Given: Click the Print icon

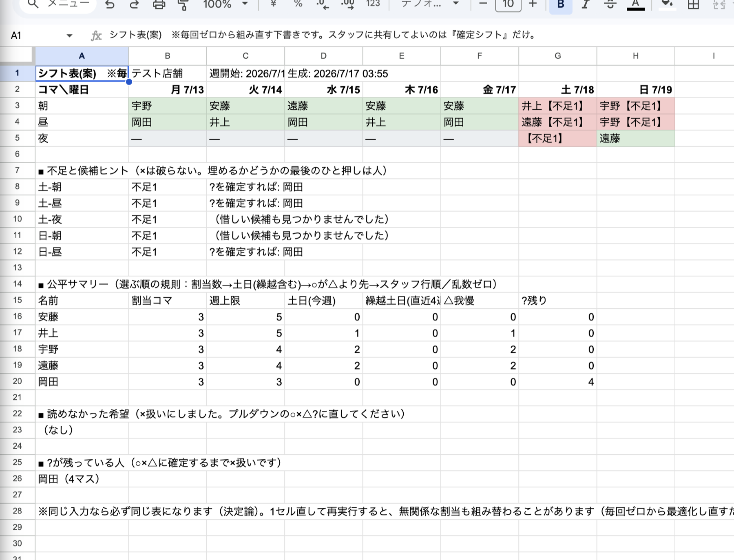Looking at the screenshot, I should [159, 4].
